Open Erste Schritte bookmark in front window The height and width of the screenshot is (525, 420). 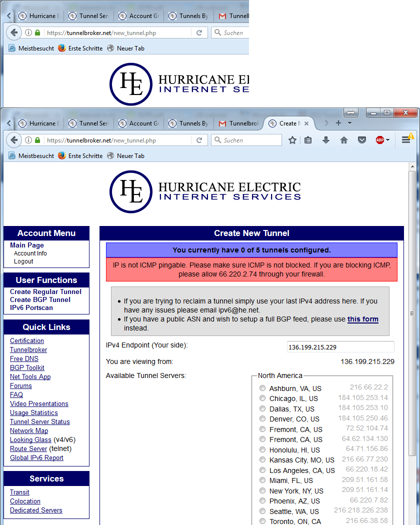pyautogui.click(x=80, y=155)
